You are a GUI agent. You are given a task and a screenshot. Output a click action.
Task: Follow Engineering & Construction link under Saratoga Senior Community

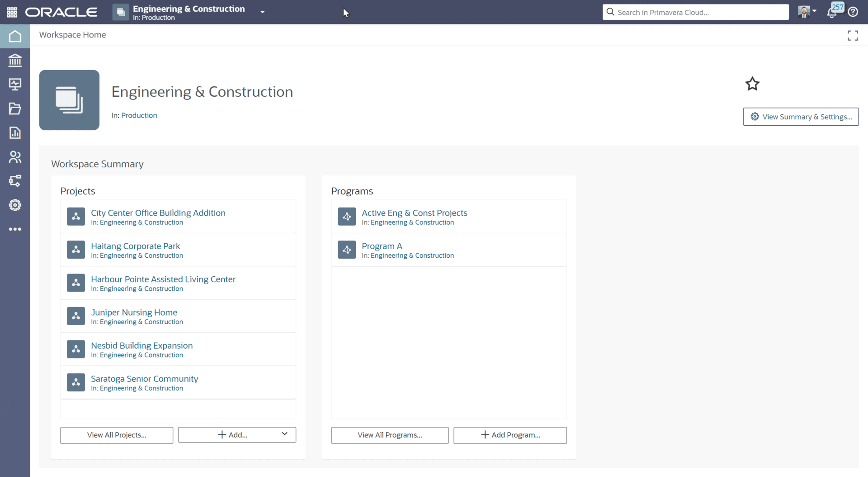(142, 388)
